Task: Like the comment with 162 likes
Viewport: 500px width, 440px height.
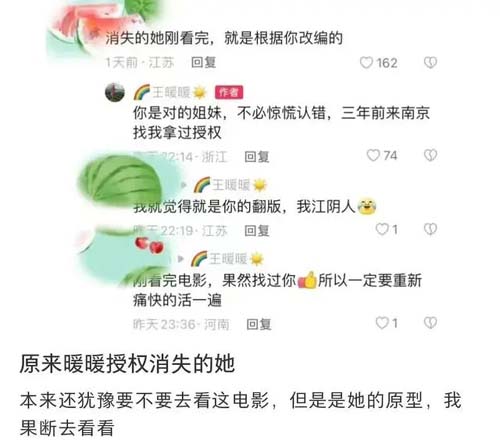Action: (x=366, y=63)
